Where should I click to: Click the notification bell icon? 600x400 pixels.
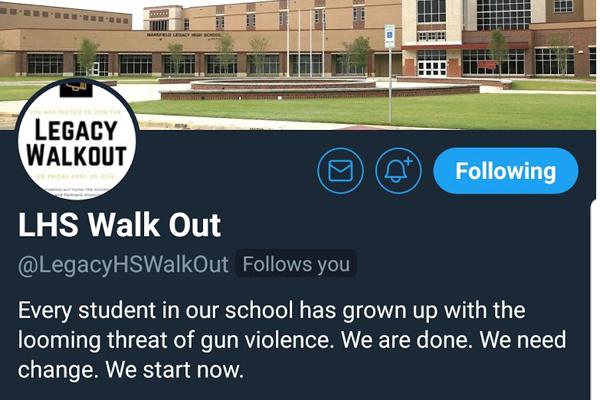coord(398,171)
